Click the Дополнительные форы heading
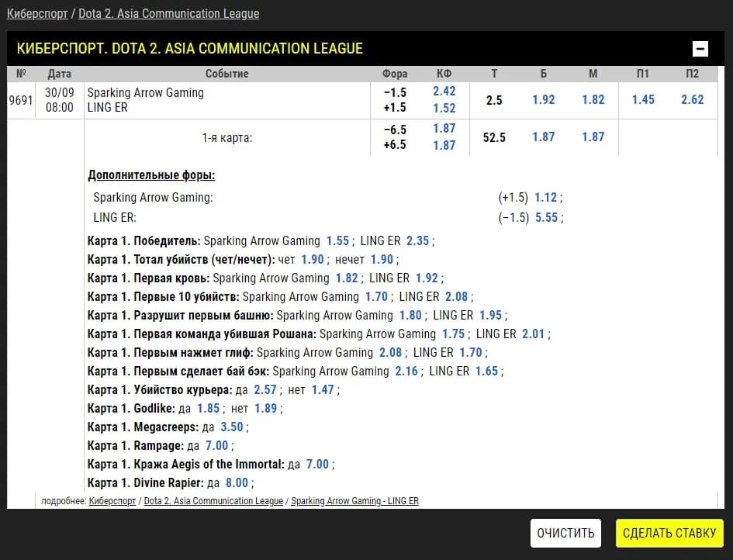Screen dimensions: 733x560 pos(151,175)
